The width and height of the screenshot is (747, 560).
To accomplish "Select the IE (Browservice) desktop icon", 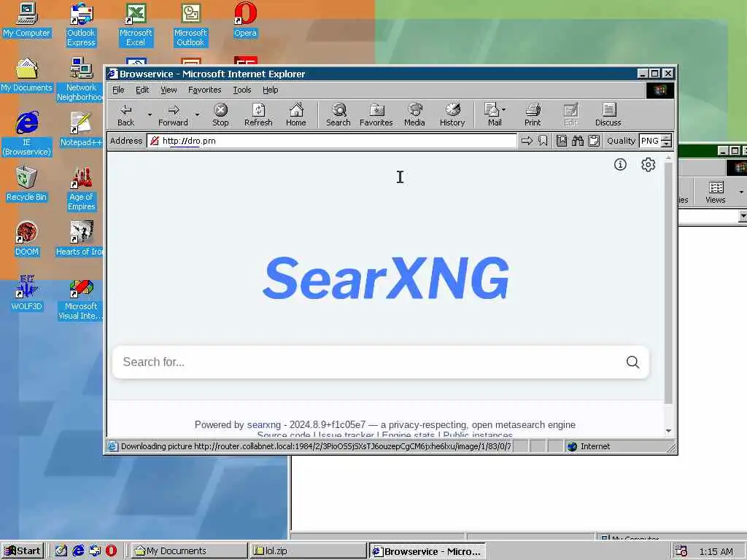I will click(x=27, y=134).
